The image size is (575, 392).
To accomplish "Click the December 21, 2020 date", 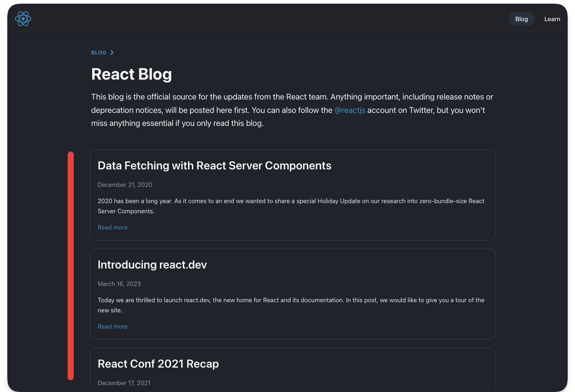I will pyautogui.click(x=125, y=184).
